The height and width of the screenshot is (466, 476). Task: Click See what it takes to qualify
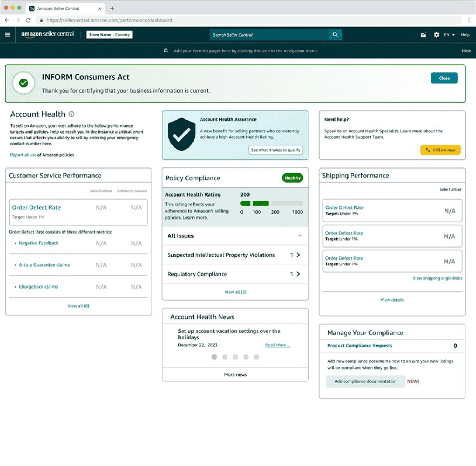(275, 150)
